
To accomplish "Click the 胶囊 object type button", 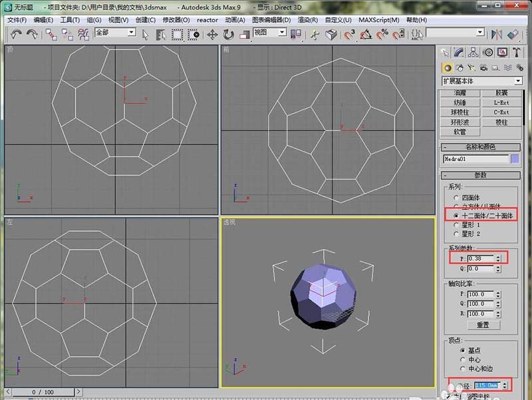I will (501, 93).
